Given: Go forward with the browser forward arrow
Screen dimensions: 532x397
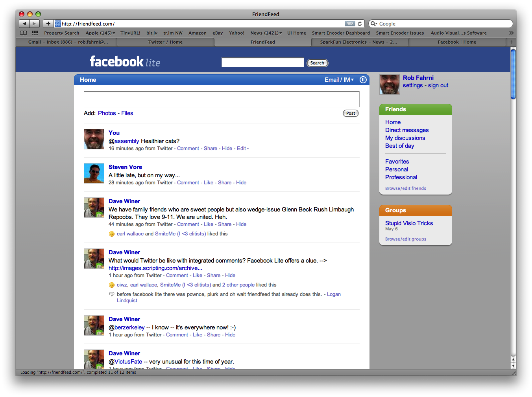Looking at the screenshot, I should coord(35,24).
